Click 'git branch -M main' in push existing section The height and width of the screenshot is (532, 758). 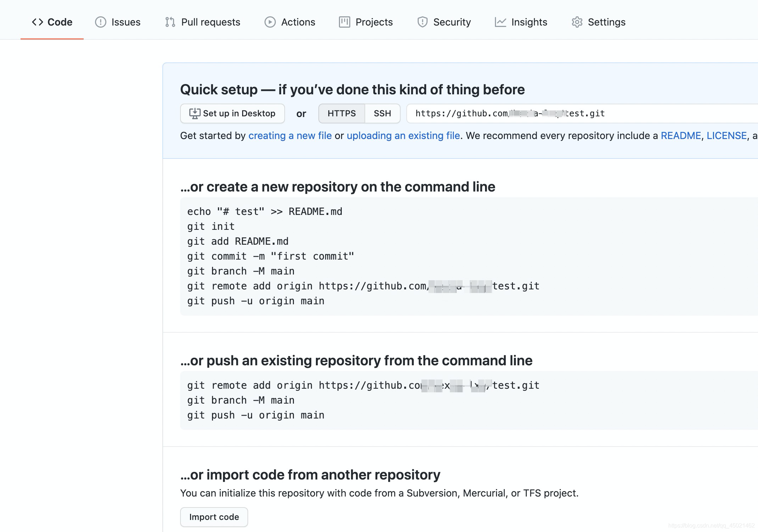(x=241, y=400)
